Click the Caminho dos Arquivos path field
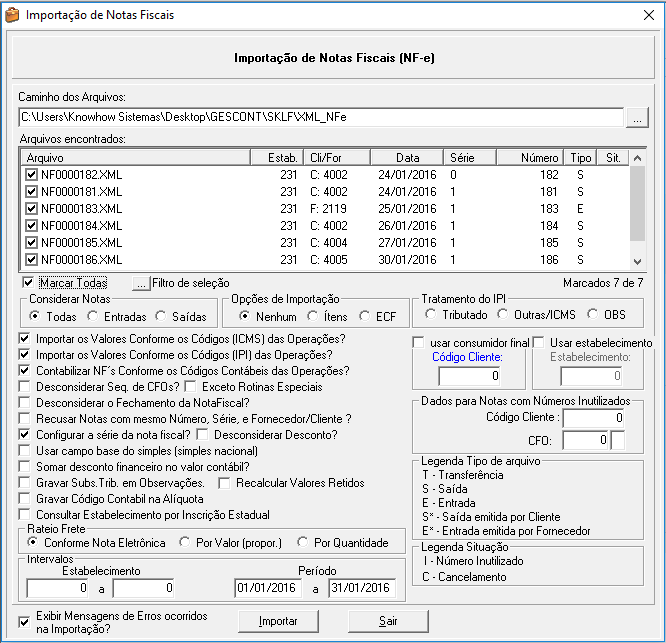This screenshot has width=666, height=643. [320, 117]
